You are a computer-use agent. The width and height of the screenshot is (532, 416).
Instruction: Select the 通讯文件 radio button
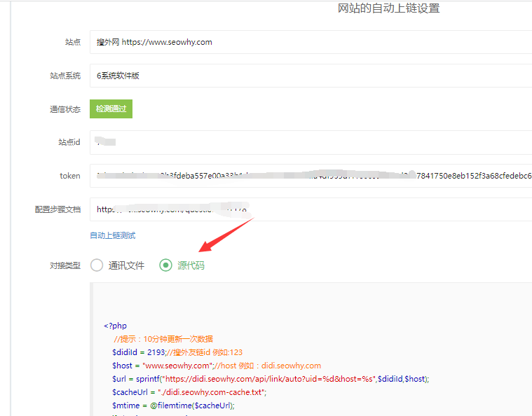97,265
